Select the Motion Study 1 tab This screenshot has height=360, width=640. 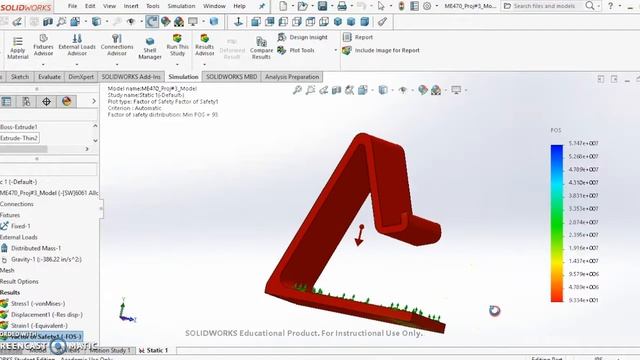coord(109,350)
